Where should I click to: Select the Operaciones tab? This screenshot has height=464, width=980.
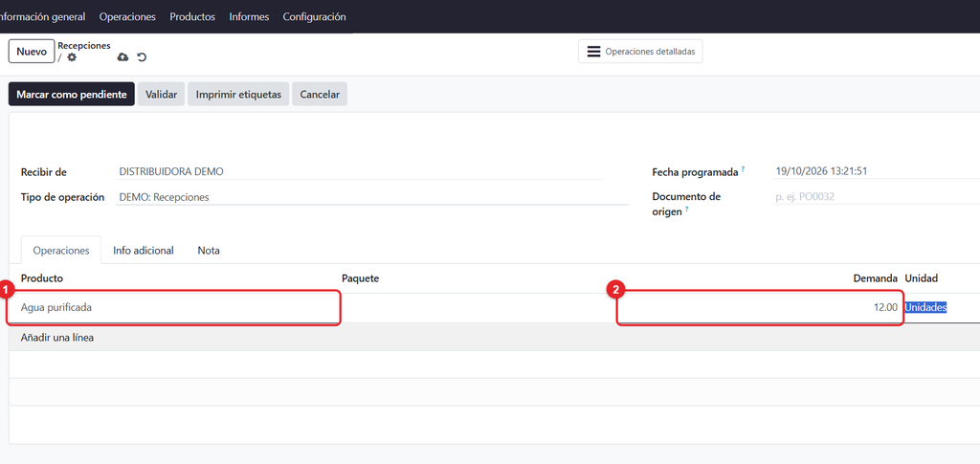point(61,251)
